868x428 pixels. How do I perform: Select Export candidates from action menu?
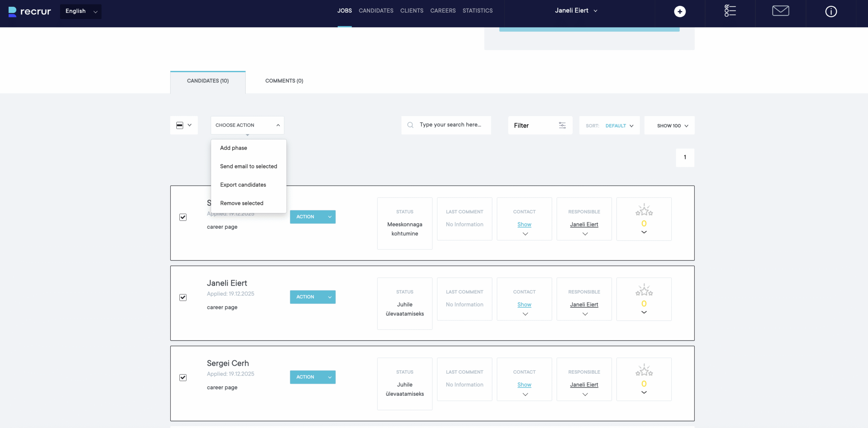coord(243,185)
